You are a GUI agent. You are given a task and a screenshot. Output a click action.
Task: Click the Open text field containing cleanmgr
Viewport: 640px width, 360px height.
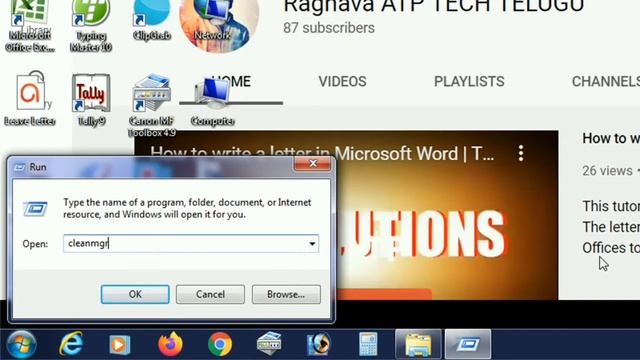point(191,244)
